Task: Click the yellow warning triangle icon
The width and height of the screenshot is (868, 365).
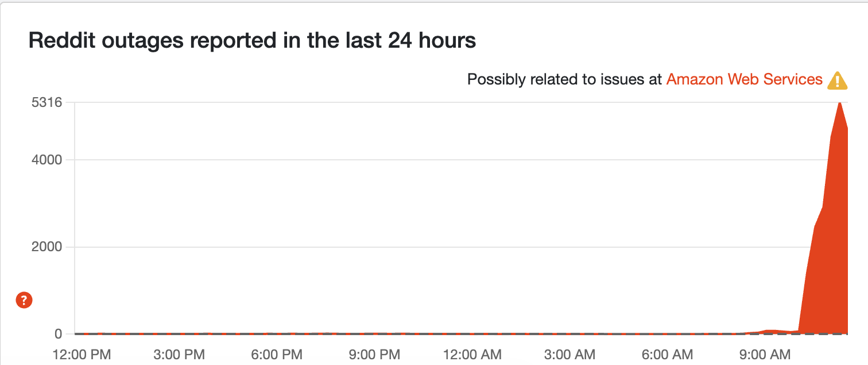Action: point(837,80)
